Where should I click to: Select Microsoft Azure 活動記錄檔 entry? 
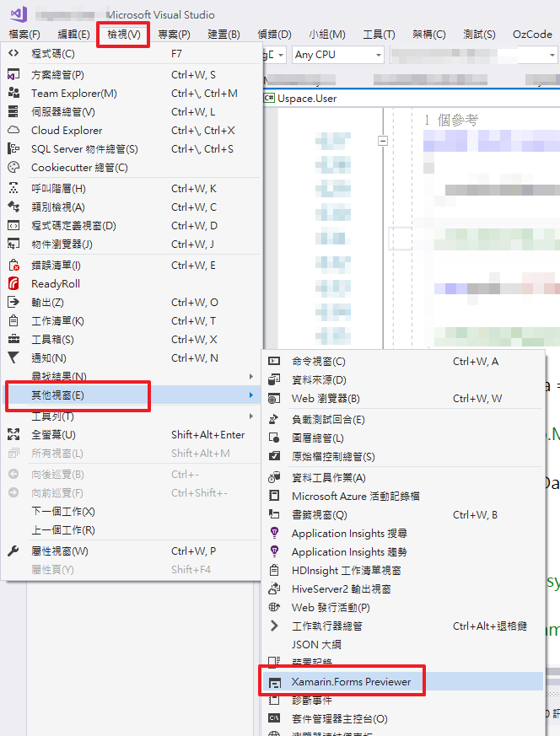[403, 496]
